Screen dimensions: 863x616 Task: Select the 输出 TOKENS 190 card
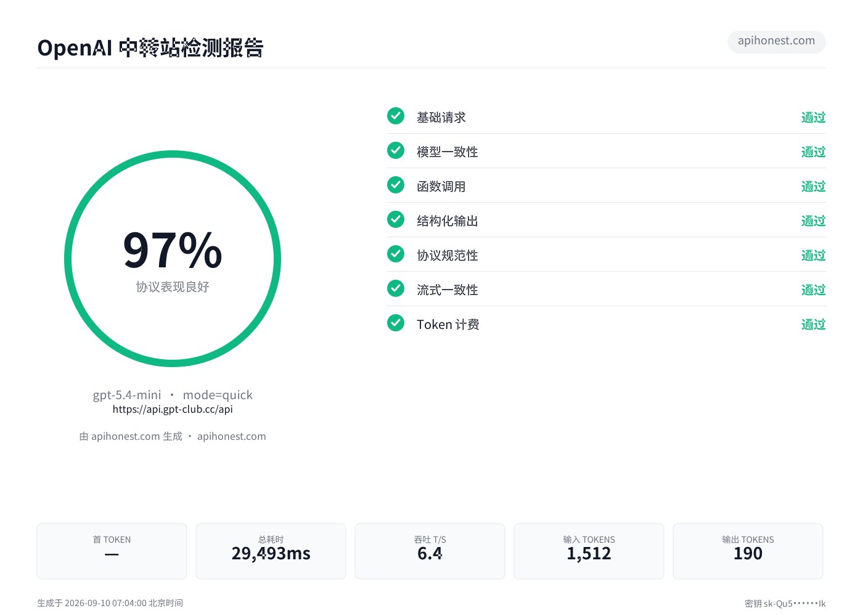tap(748, 551)
